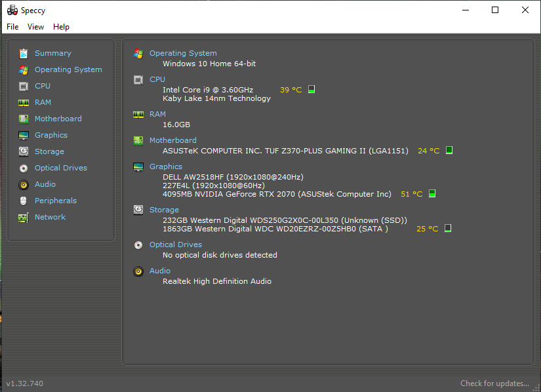Viewport: 541px width, 392px height.
Task: Click the 25 °C storage temperature value
Action: [x=427, y=229]
